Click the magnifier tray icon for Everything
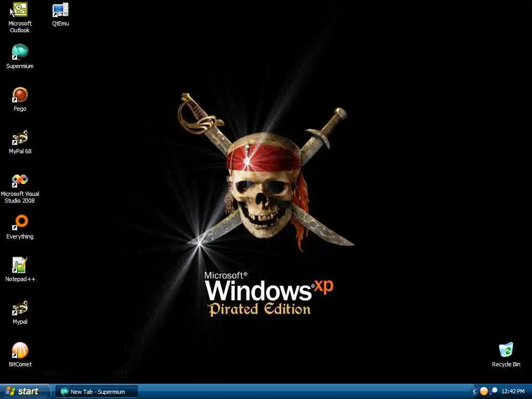 (494, 391)
